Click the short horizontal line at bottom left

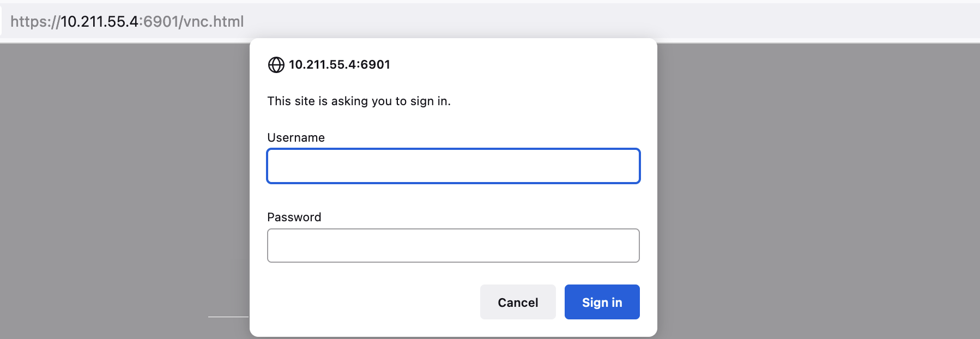click(x=228, y=317)
